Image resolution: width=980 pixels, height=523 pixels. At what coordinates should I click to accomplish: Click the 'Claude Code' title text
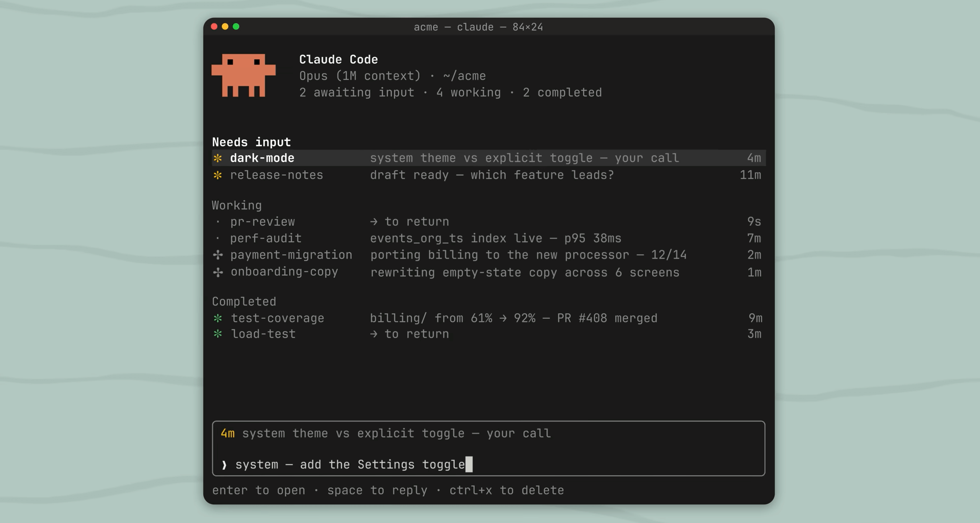(x=338, y=59)
